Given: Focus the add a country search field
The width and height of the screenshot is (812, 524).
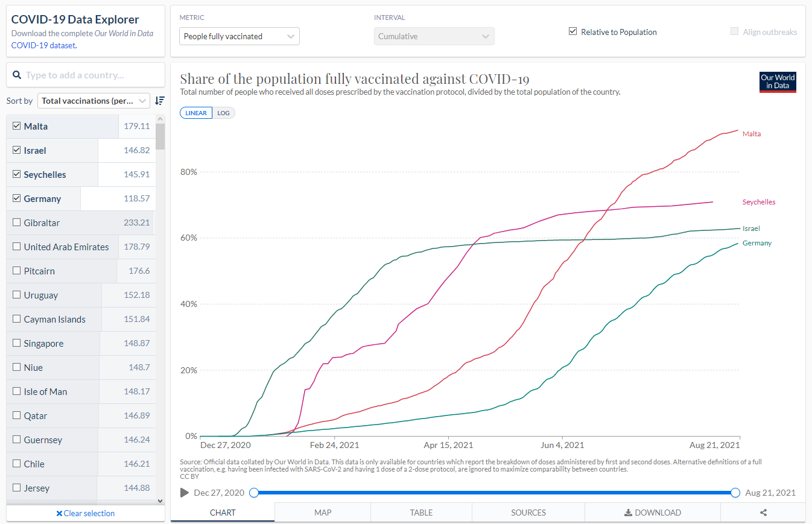Looking at the screenshot, I should coord(90,75).
